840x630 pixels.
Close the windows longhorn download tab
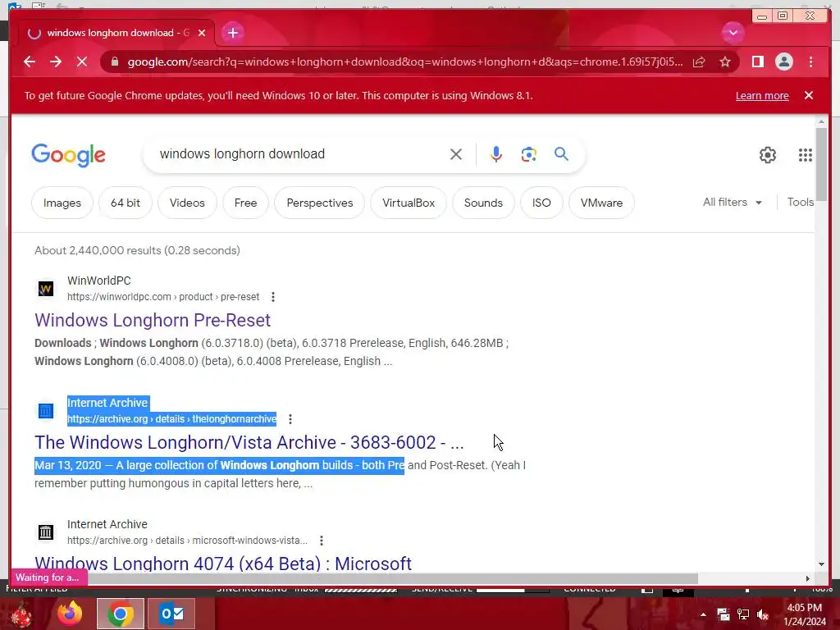(x=202, y=33)
